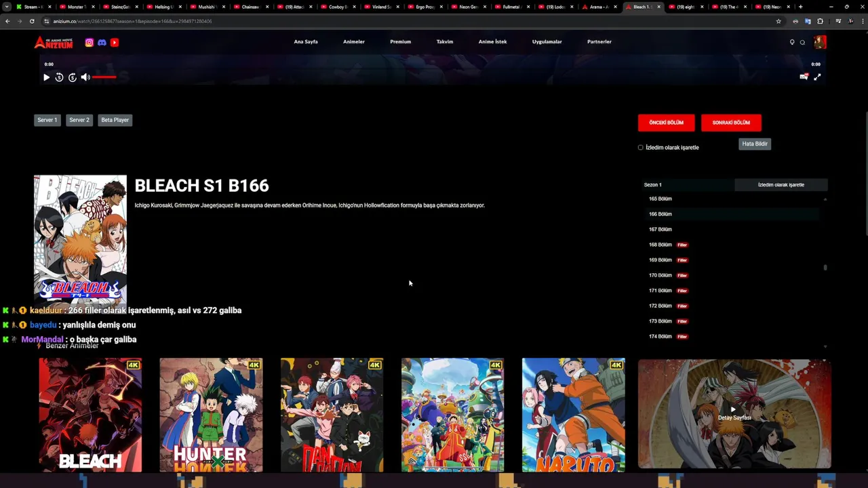Viewport: 868px width, 488px height.
Task: Go back in browser history
Action: click(7, 21)
